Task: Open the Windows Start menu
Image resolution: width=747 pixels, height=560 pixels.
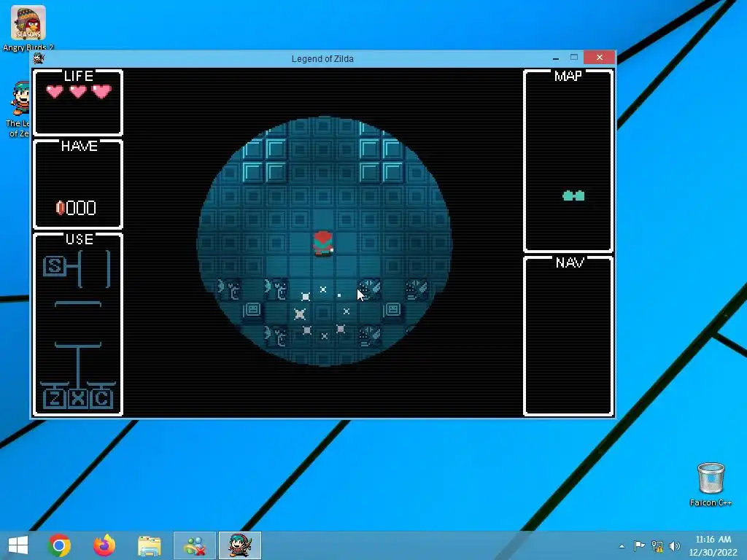Action: click(x=18, y=545)
